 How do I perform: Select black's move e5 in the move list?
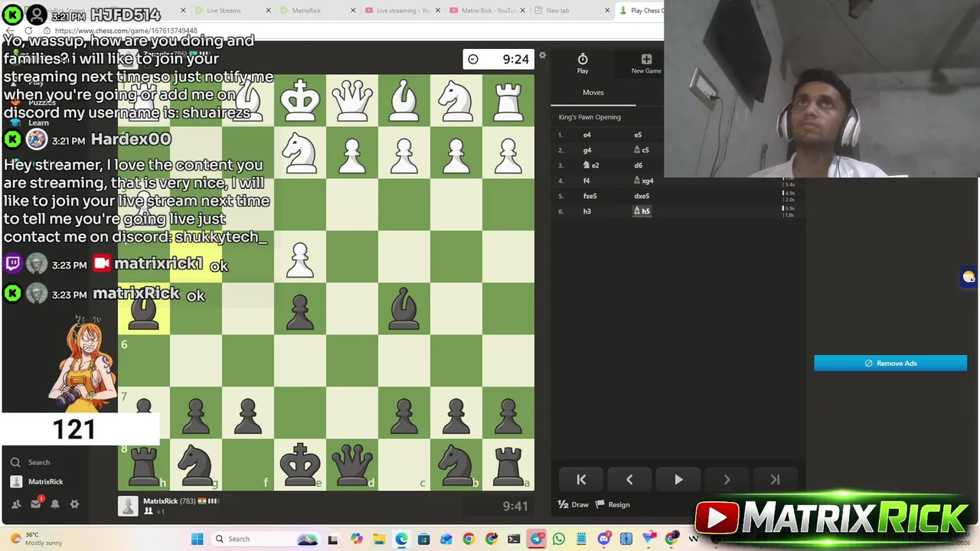(x=638, y=135)
